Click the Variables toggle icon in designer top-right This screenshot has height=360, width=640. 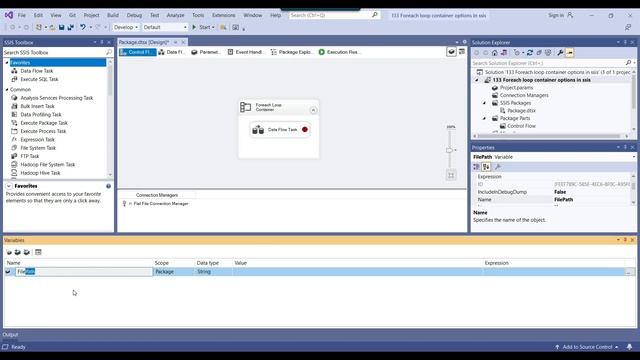(x=451, y=52)
